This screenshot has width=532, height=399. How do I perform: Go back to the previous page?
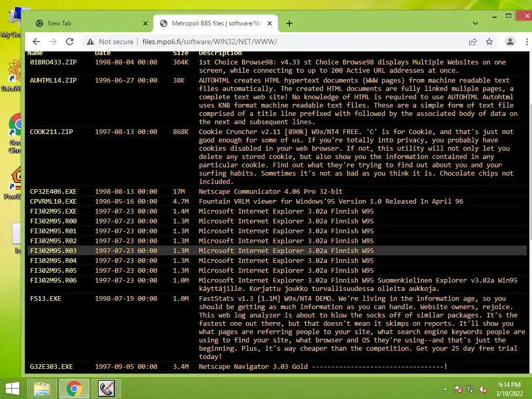(36, 42)
